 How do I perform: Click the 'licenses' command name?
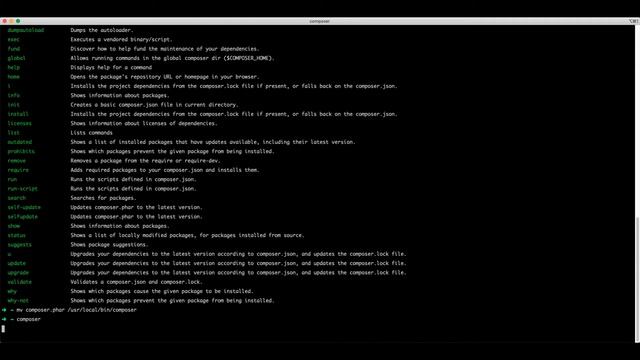coord(20,123)
